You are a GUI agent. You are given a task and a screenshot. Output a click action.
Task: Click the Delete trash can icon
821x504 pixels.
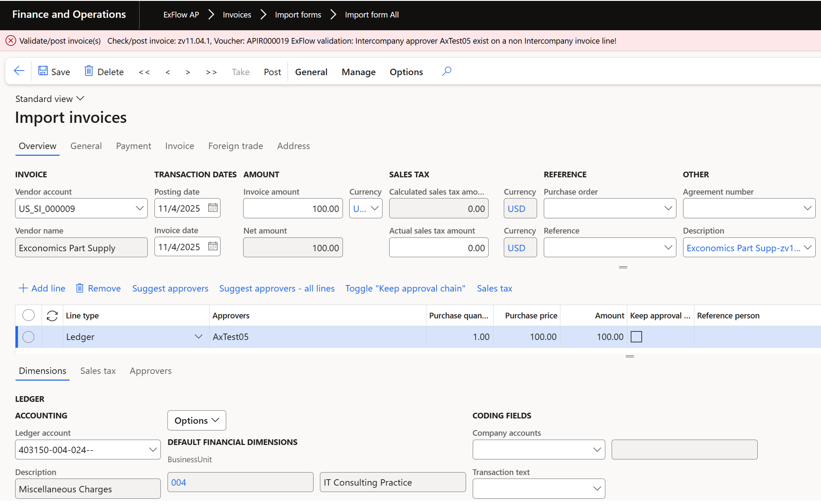coord(89,71)
